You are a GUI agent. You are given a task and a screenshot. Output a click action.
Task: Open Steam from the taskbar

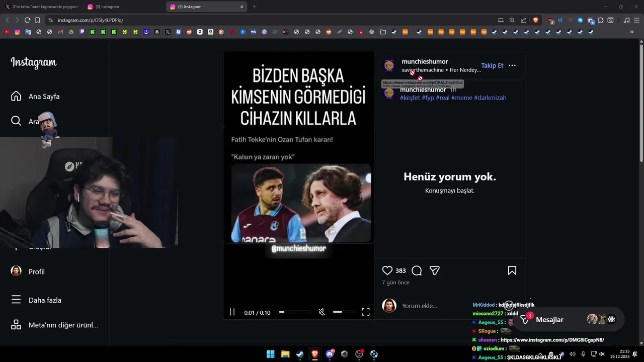tap(300, 354)
